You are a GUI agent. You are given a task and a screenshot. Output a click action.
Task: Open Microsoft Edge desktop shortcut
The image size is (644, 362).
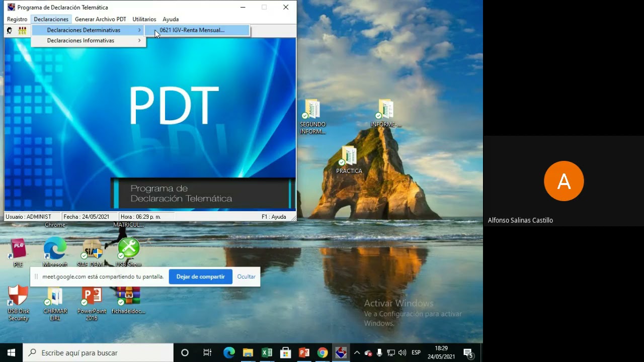pyautogui.click(x=55, y=252)
